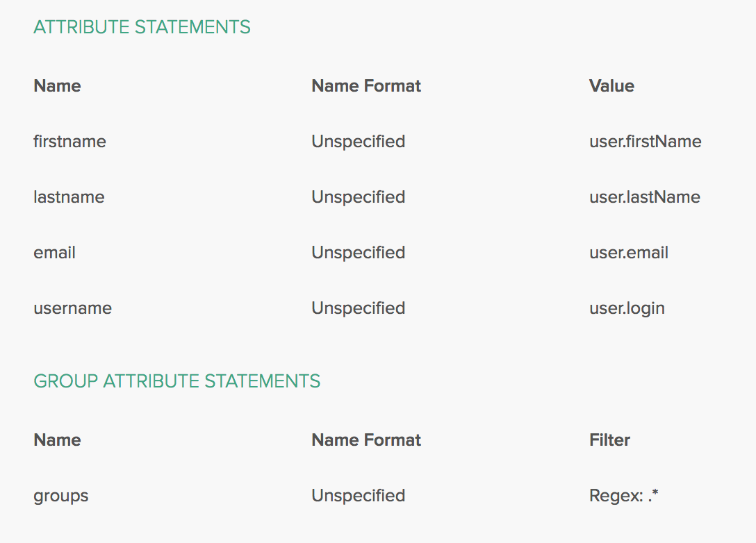Select the user.lastName value
This screenshot has height=543, width=756.
644,197
